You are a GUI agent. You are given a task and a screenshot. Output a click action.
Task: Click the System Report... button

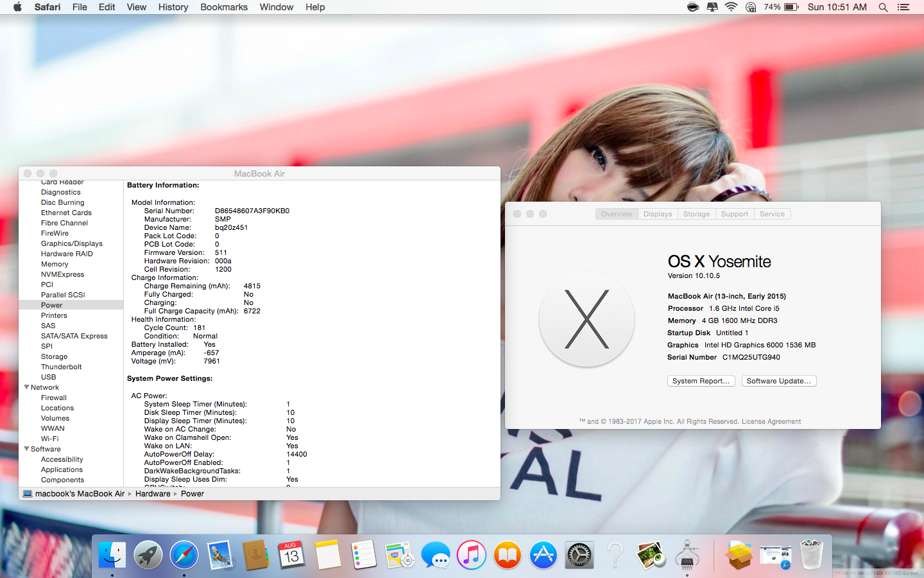(x=701, y=381)
